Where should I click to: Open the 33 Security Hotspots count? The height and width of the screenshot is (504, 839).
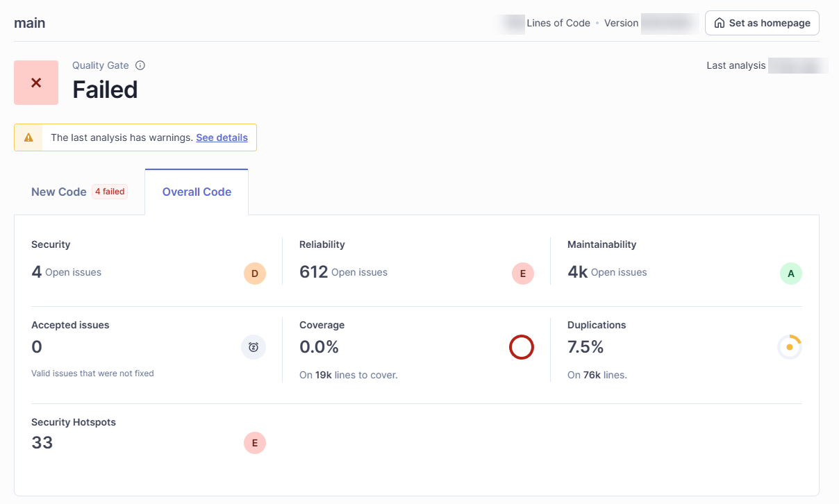coord(42,443)
